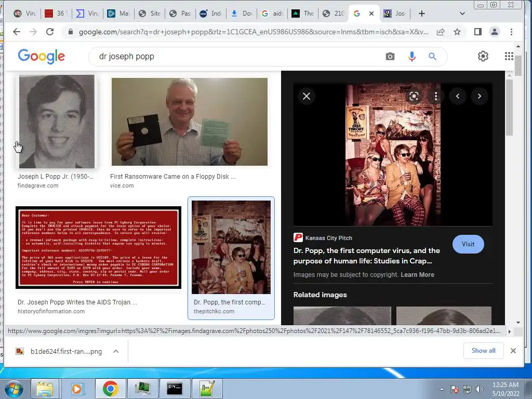Open preview panel more options

click(436, 96)
